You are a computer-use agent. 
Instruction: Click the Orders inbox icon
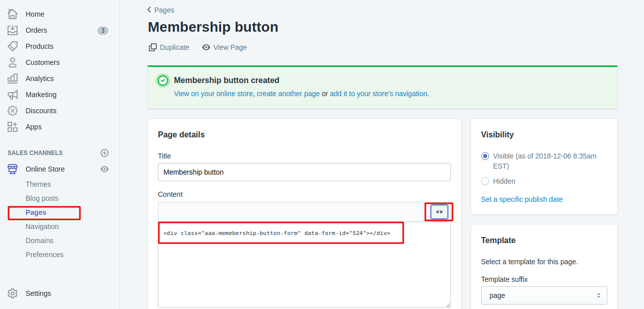click(x=13, y=30)
